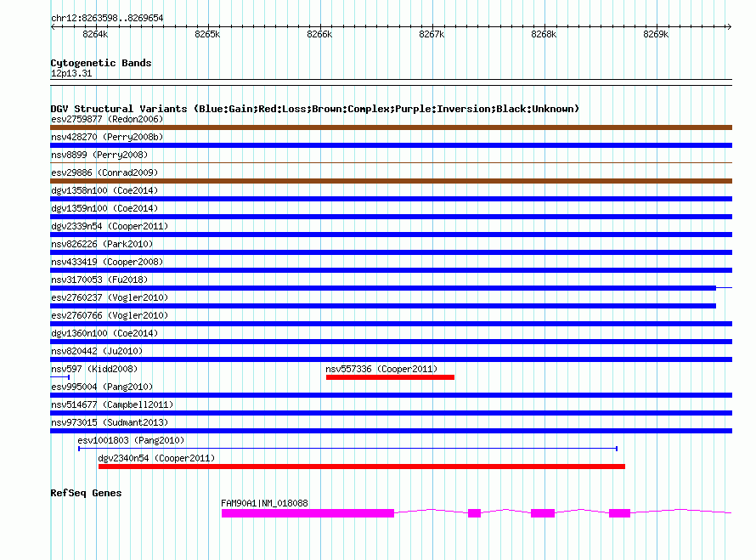The height and width of the screenshot is (560, 756).
Task: Select the dgv2340n54 (Cooper2011) red variant bar
Action: (361, 466)
